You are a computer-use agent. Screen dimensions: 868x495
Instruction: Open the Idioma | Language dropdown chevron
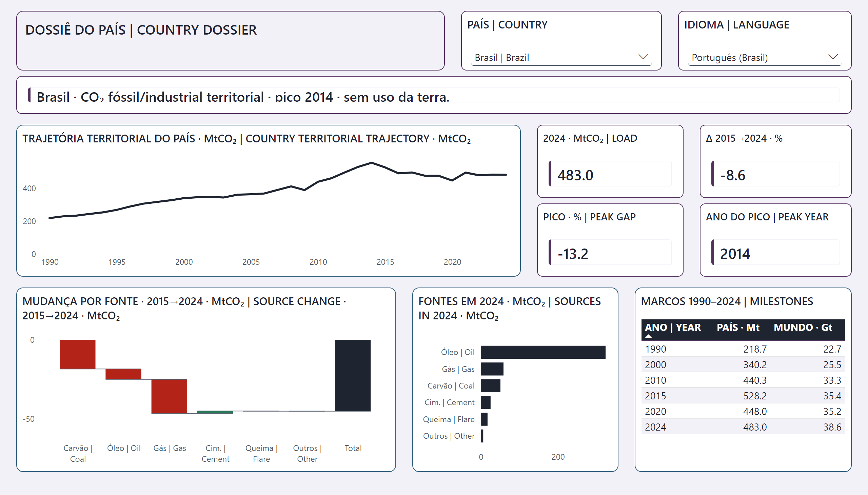[x=833, y=57]
